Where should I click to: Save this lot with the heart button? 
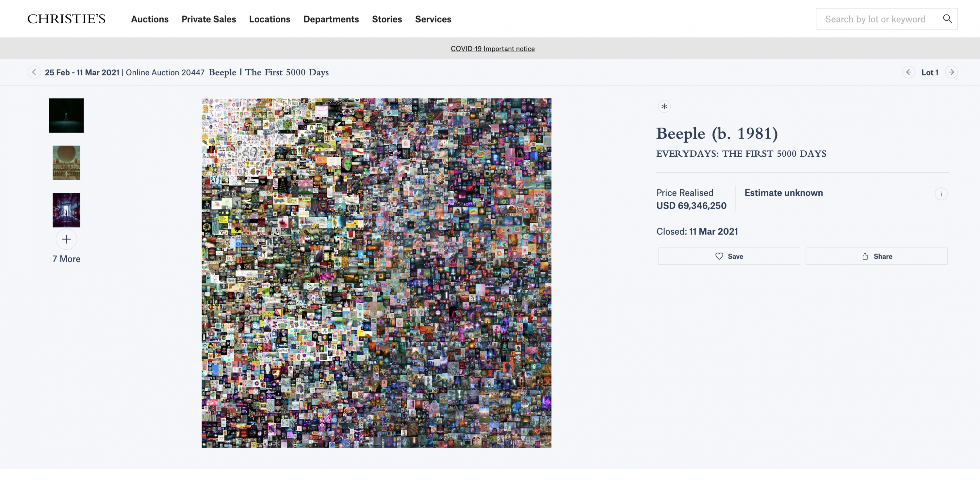click(729, 256)
